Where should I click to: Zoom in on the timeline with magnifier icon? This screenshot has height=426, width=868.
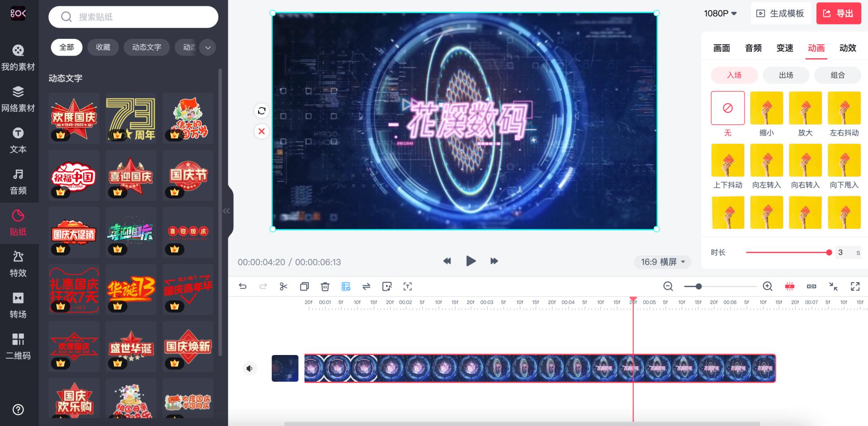[x=767, y=286]
